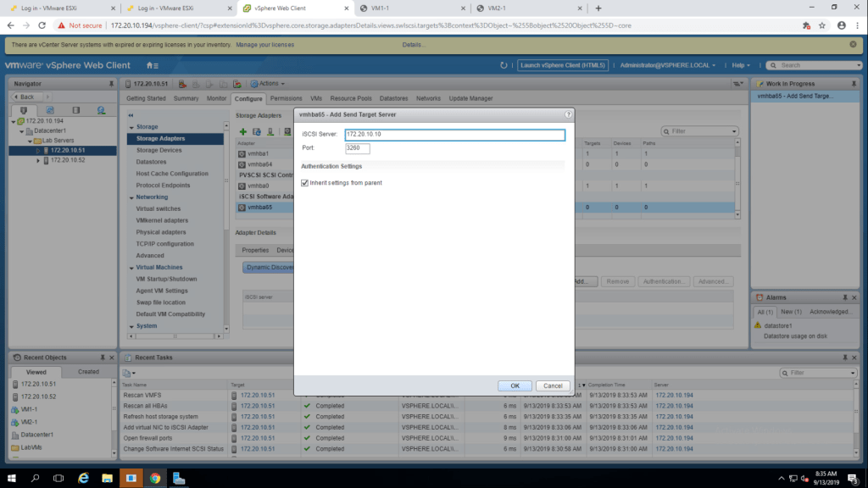The width and height of the screenshot is (868, 488).
Task: Click OK to add the target server
Action: coord(515,385)
